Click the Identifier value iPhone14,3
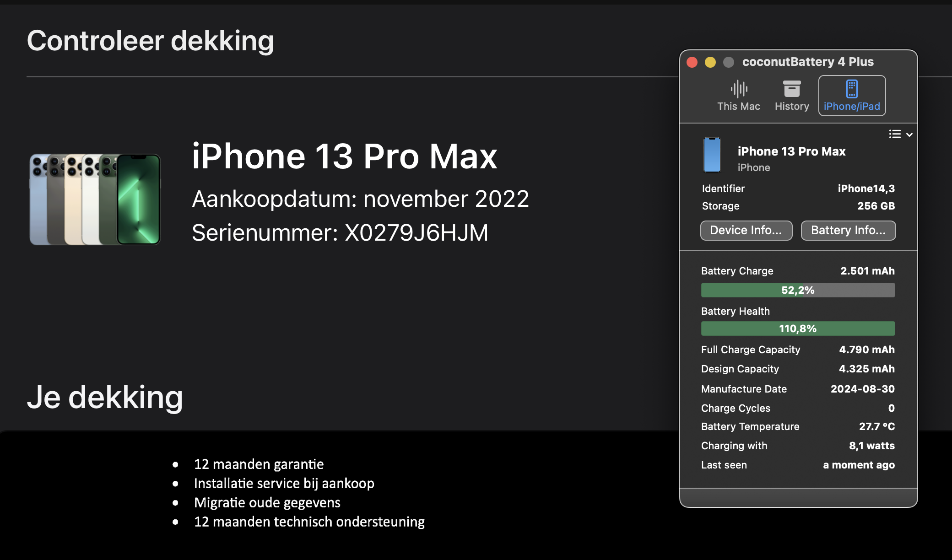This screenshot has width=952, height=560. (x=866, y=188)
